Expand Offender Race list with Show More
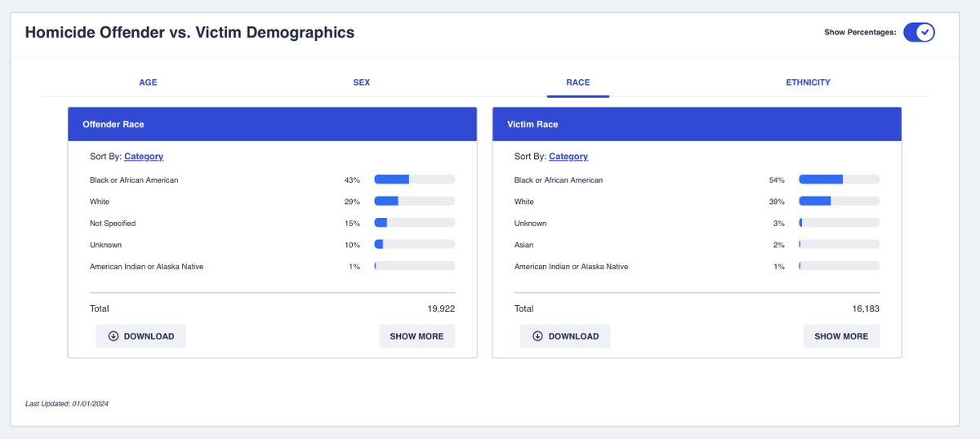 pos(416,336)
